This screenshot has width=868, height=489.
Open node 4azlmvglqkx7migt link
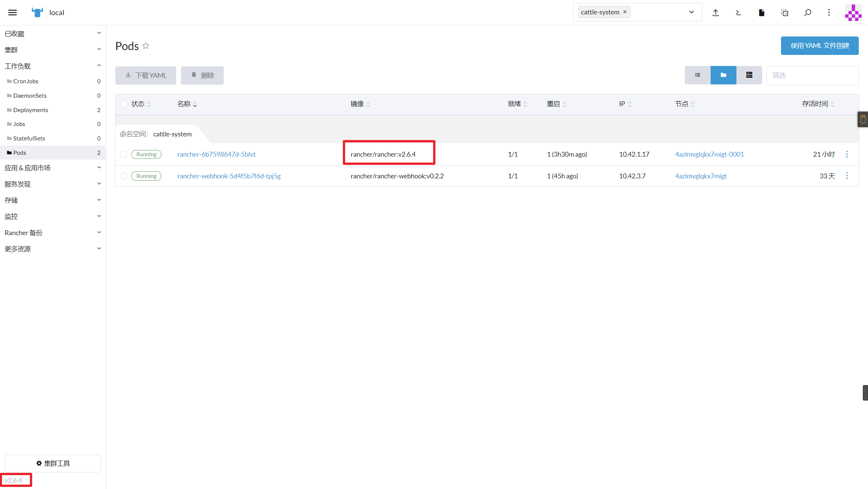[701, 176]
